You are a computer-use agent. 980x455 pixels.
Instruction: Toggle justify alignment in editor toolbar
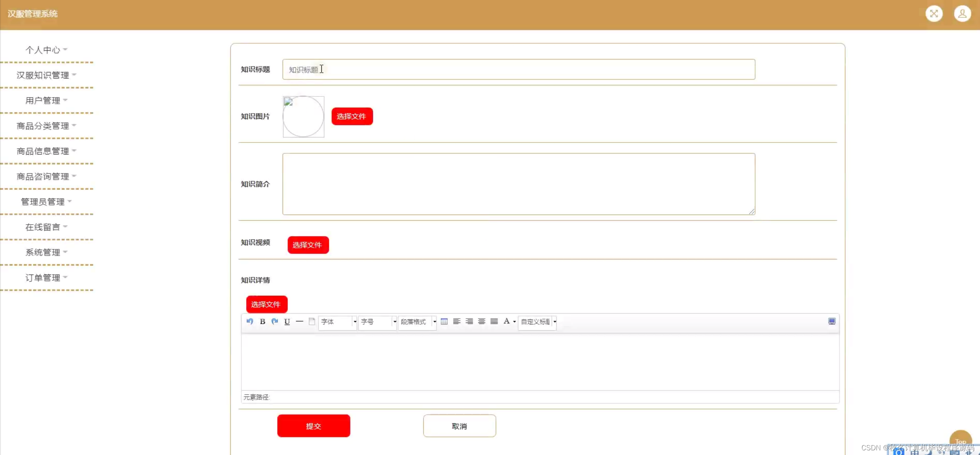click(x=494, y=321)
